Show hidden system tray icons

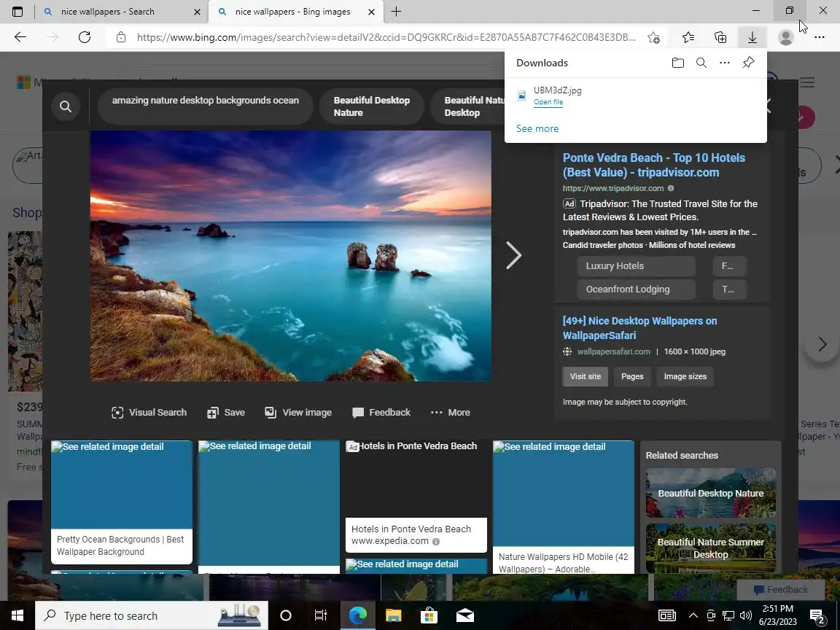point(693,615)
